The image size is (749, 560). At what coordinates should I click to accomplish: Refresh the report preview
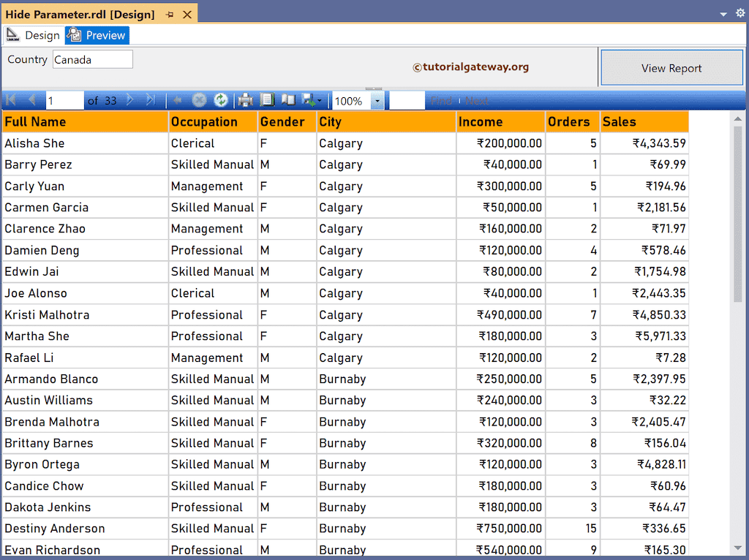[x=220, y=100]
